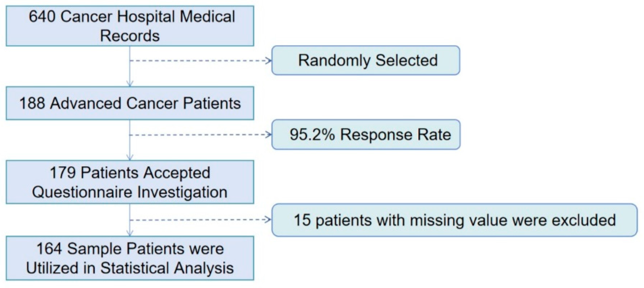This screenshot has width=644, height=288.
Task: Select the "Randomly Selected" rounded box
Action: click(366, 60)
